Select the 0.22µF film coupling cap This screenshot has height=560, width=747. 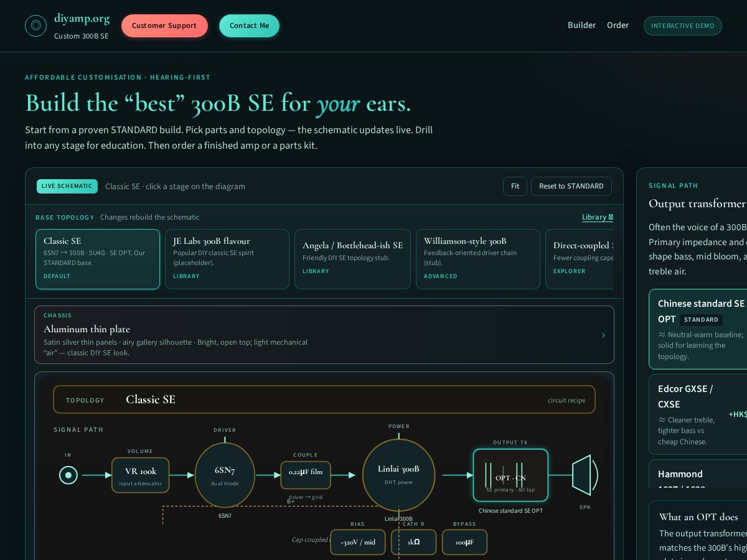pos(306,475)
